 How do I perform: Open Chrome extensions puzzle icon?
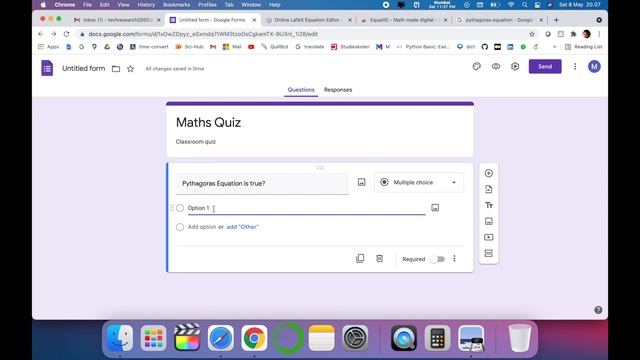(573, 34)
